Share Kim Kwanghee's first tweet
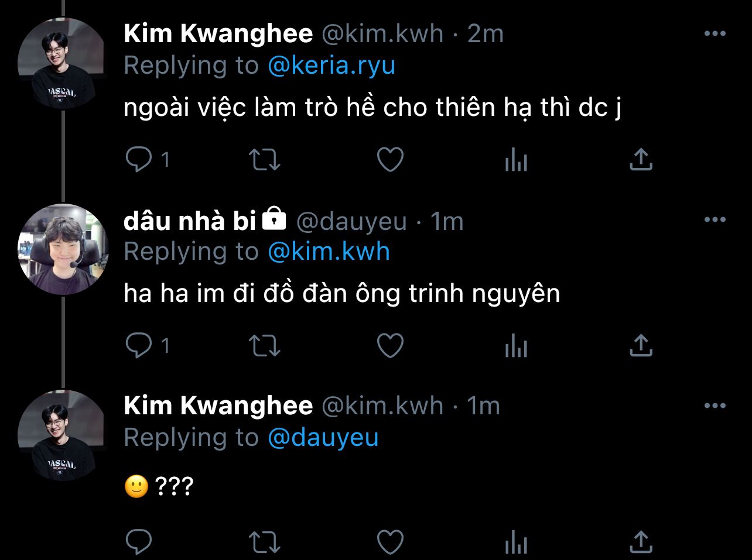Screen dimensions: 752x560 coord(641,159)
